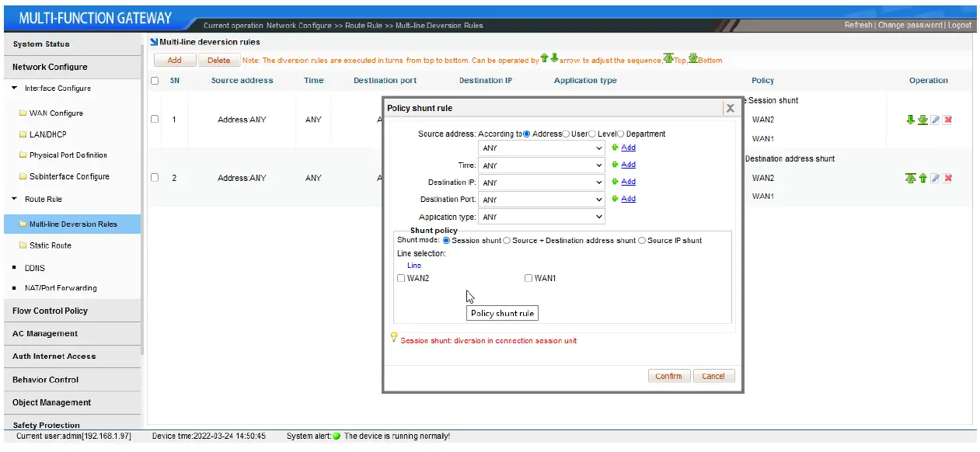Open WAN Configure in sidebar

click(56, 113)
